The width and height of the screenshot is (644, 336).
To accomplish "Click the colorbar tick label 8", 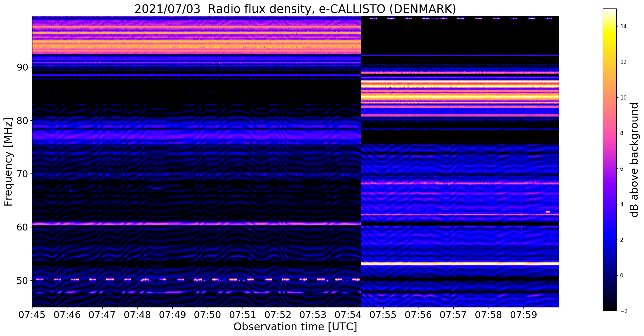I will (x=621, y=133).
